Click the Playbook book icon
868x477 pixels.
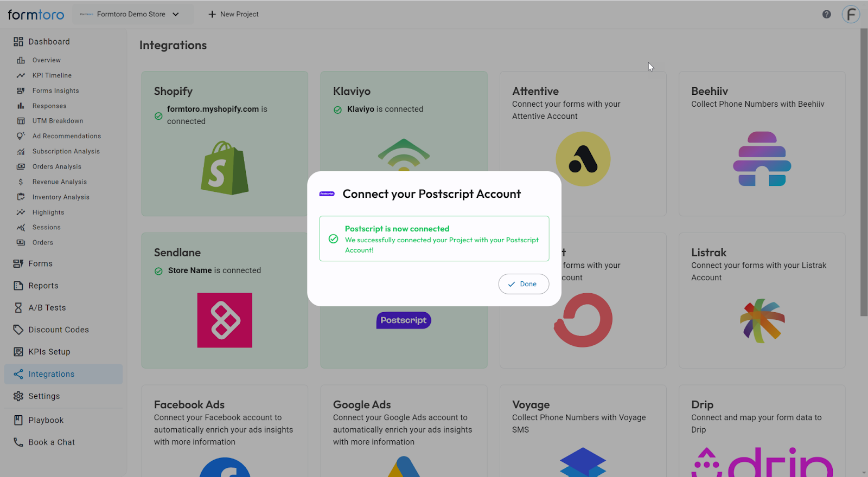pyautogui.click(x=18, y=420)
